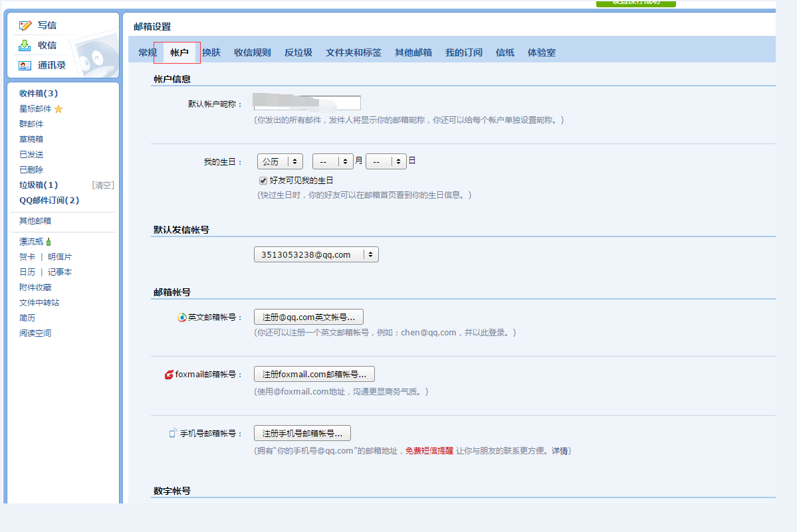The image size is (797, 532).
Task: Click the 写信 compose mail icon
Action: (25, 25)
